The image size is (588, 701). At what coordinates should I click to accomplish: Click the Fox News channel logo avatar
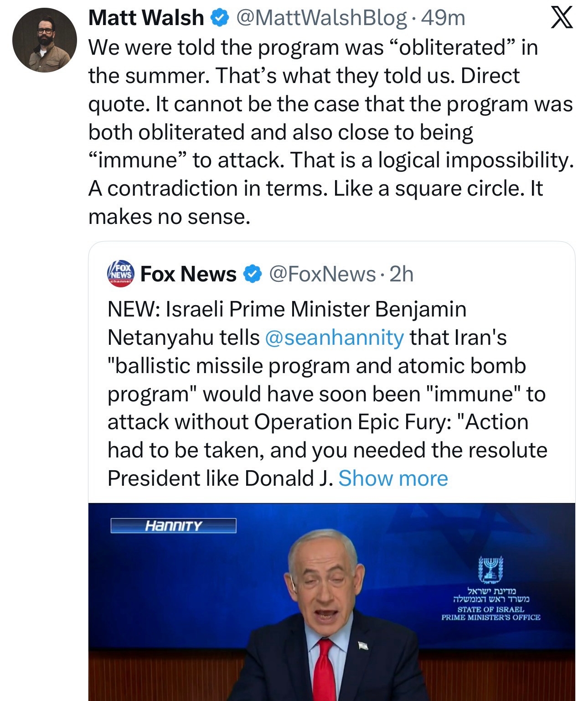121,274
